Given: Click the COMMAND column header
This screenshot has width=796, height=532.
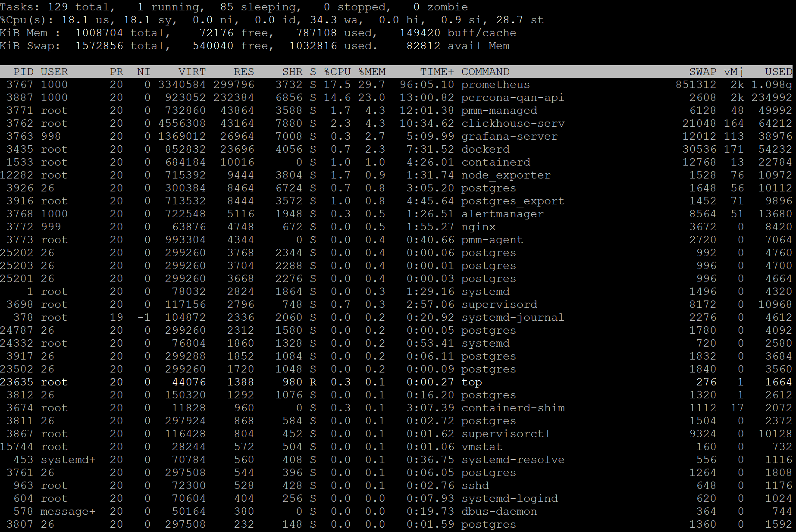Looking at the screenshot, I should (485, 72).
